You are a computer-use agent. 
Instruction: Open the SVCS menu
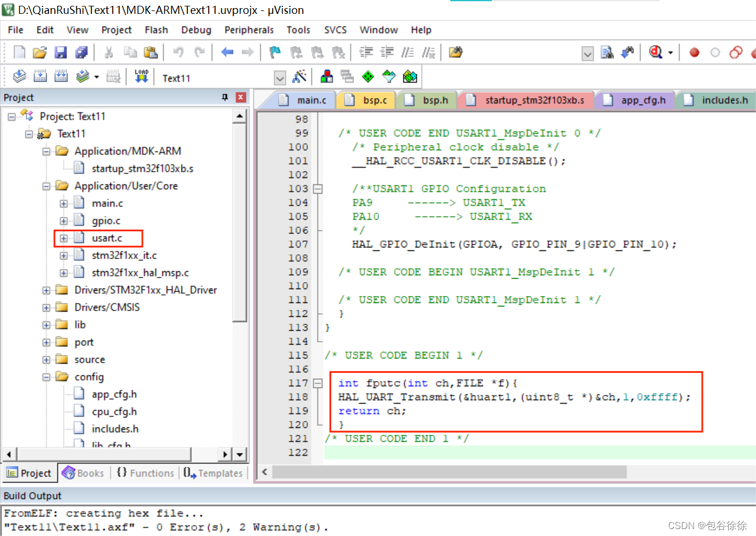(335, 30)
